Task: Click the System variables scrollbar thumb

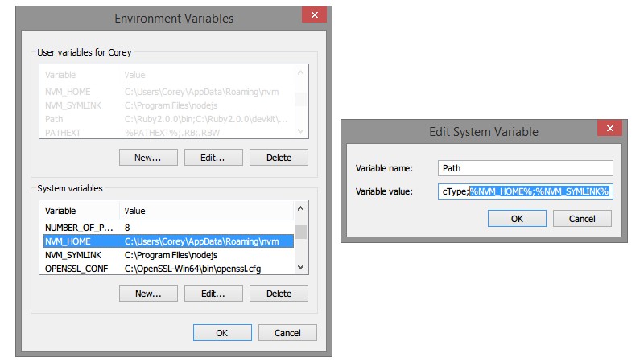Action: pyautogui.click(x=300, y=232)
